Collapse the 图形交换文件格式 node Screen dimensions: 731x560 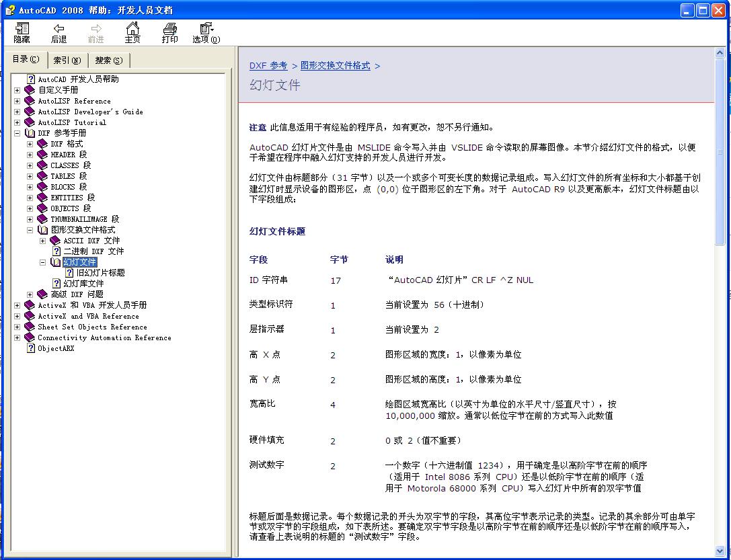[30, 230]
